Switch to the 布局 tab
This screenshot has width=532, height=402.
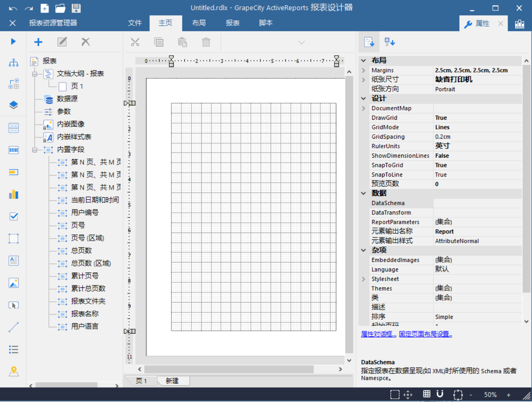click(199, 23)
